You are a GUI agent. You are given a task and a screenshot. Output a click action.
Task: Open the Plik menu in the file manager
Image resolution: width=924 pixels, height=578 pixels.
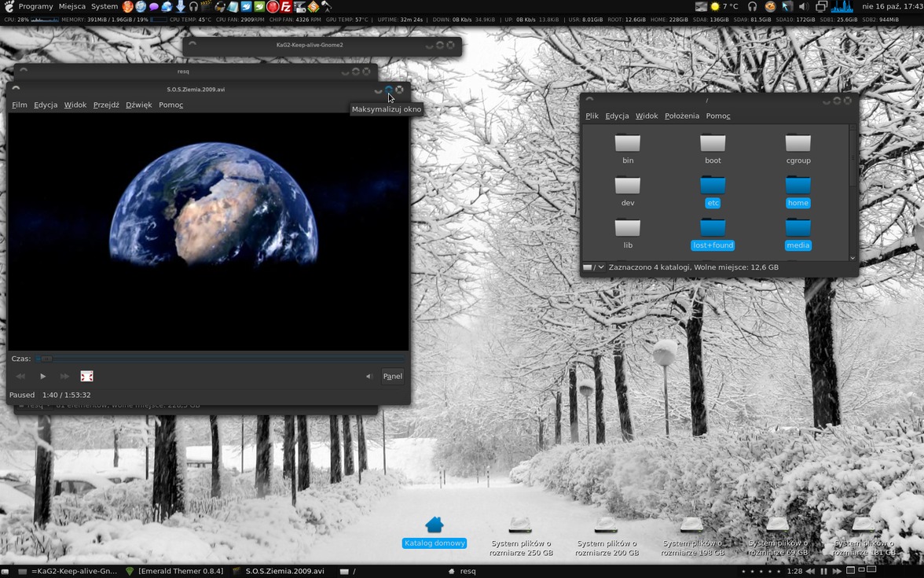(x=592, y=116)
